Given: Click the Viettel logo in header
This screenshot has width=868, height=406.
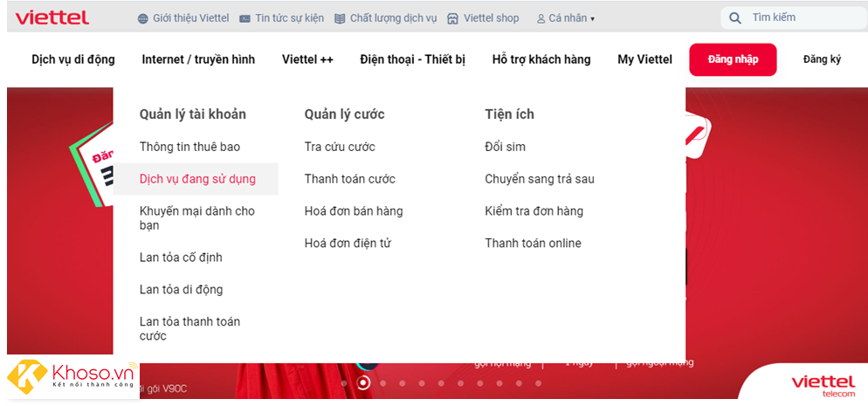Looking at the screenshot, I should tap(52, 17).
